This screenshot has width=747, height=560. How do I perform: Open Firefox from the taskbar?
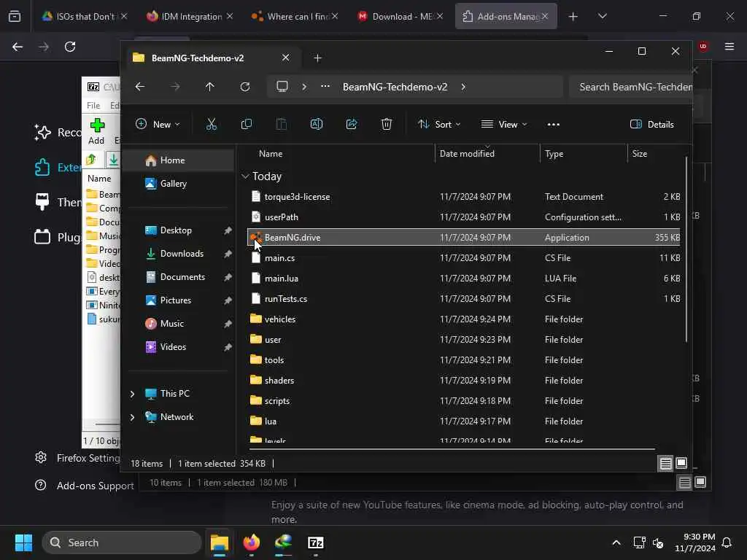(x=252, y=542)
